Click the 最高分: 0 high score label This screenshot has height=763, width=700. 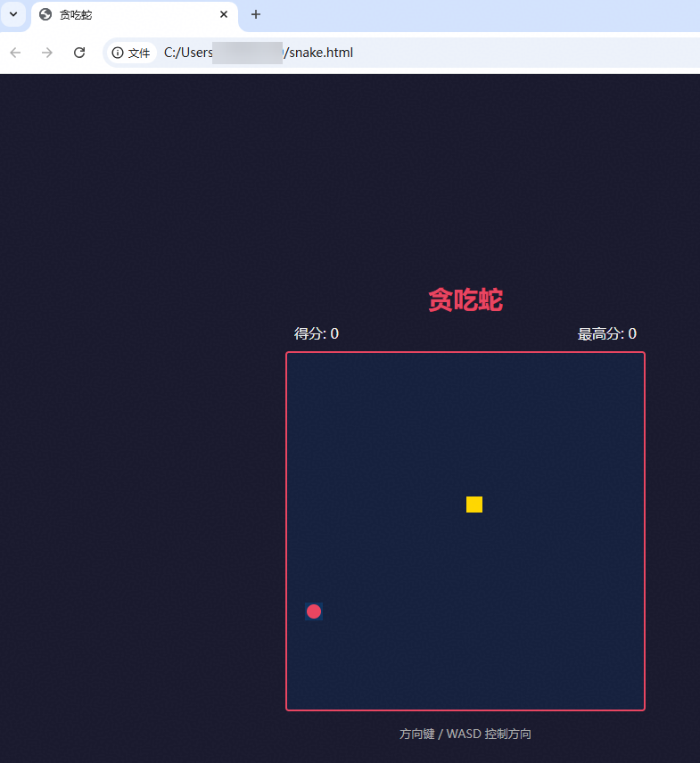tap(607, 333)
